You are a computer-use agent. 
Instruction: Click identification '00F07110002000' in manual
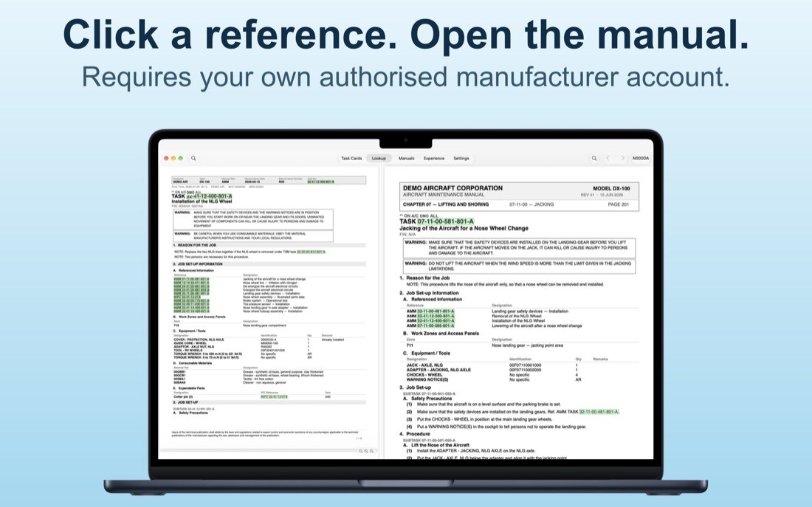point(525,370)
